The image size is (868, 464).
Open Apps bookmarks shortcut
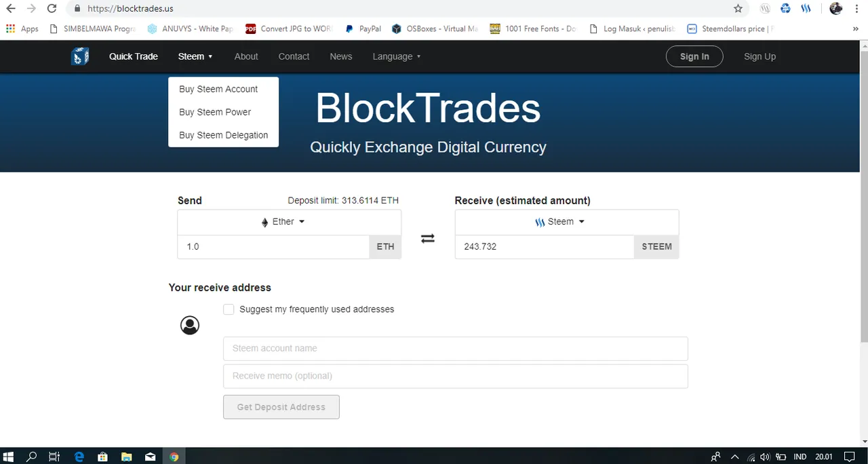[22, 28]
